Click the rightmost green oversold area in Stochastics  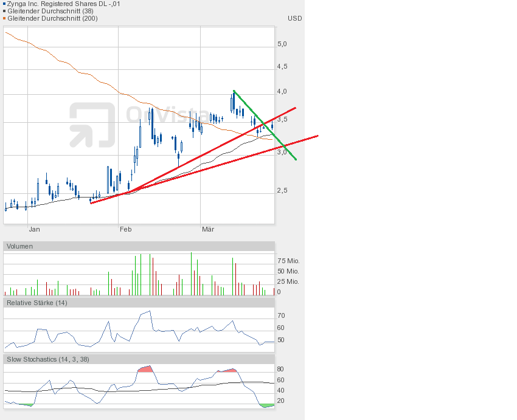click(266, 405)
